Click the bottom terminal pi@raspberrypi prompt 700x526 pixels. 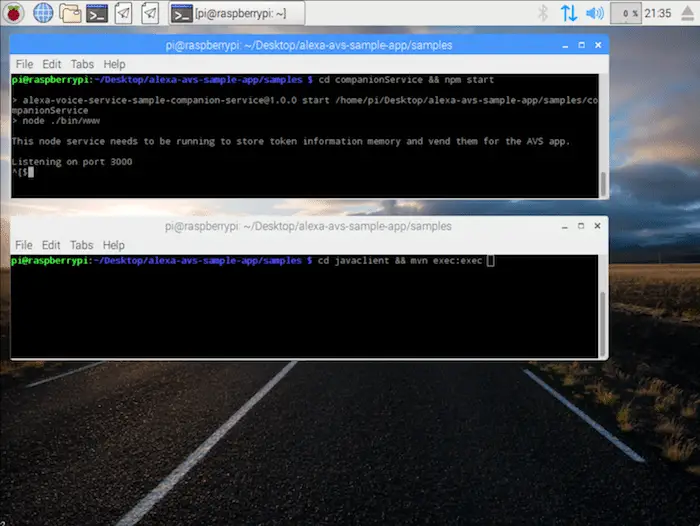tap(162, 261)
